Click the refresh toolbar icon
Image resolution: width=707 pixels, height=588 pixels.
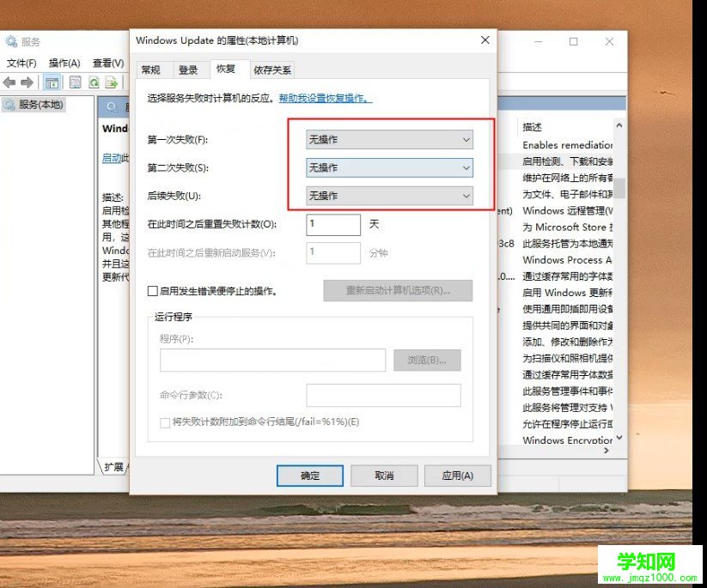pos(94,82)
